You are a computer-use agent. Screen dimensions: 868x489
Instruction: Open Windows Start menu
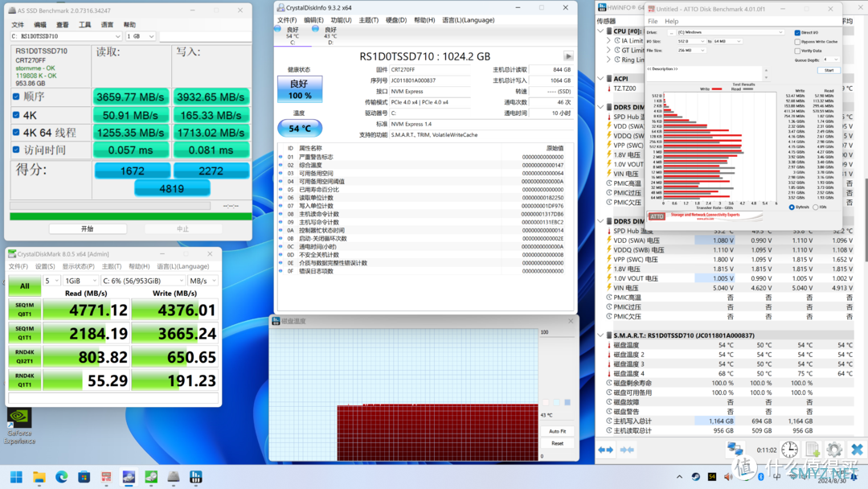[x=17, y=477]
